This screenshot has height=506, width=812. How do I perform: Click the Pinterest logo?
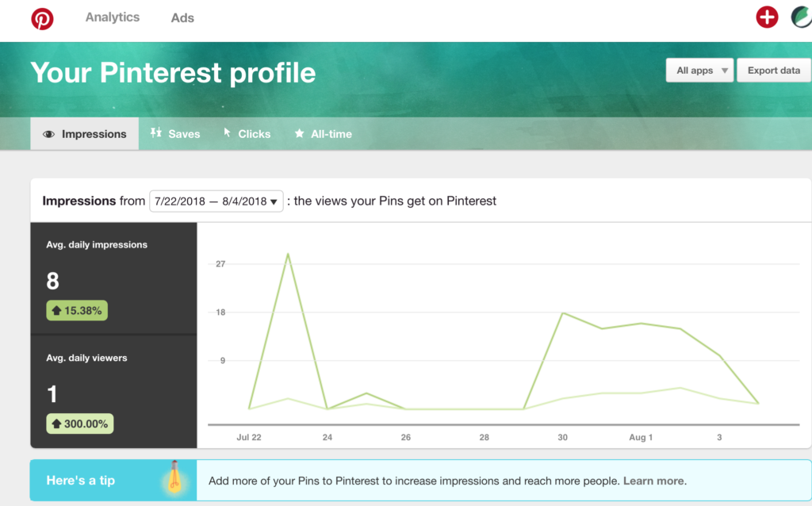tap(42, 17)
